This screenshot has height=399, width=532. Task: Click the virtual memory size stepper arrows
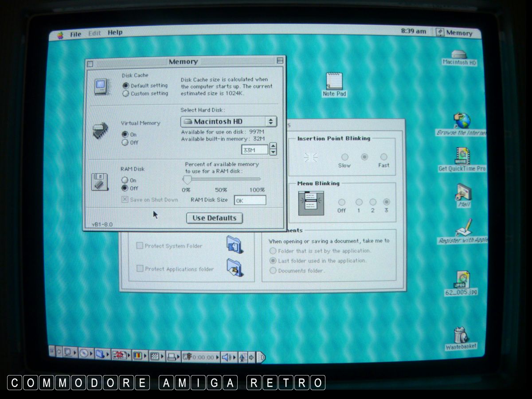[273, 149]
